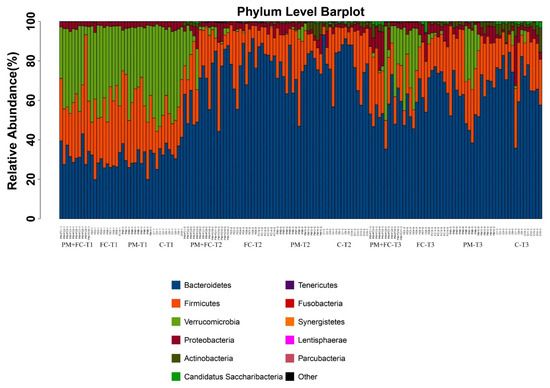Select the Synergistetes legend label

coord(321,322)
